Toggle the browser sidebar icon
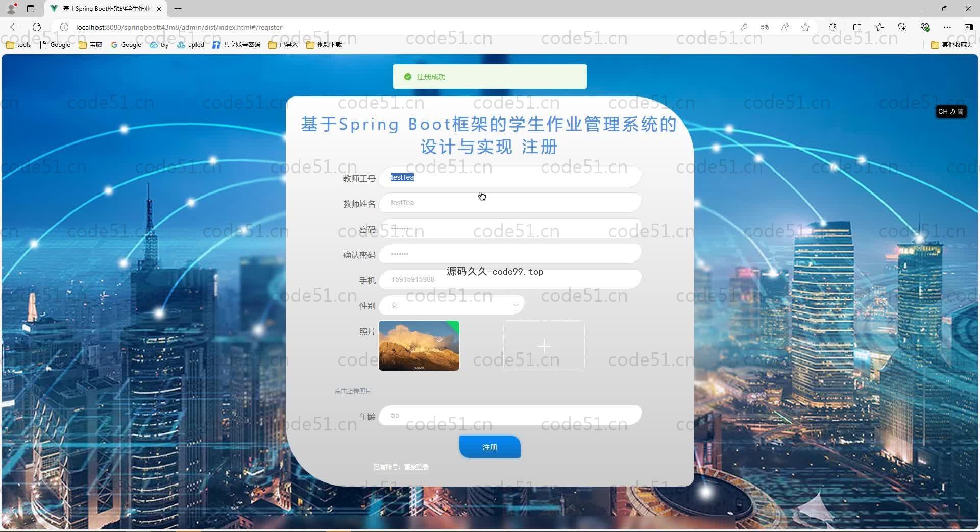 click(x=968, y=27)
